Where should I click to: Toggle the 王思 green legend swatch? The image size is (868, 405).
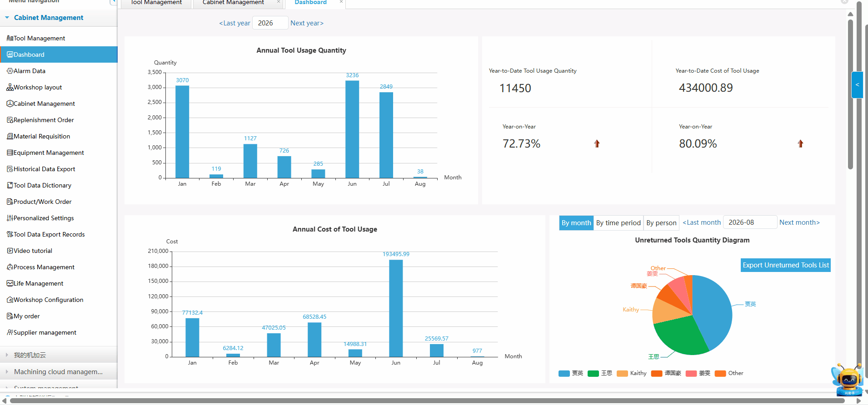(x=593, y=373)
